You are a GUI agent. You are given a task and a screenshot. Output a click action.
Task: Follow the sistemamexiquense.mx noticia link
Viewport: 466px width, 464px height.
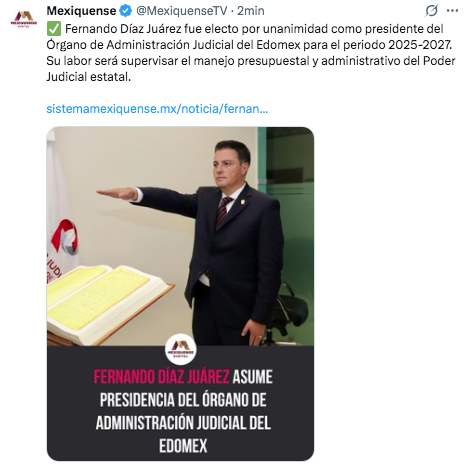(157, 109)
